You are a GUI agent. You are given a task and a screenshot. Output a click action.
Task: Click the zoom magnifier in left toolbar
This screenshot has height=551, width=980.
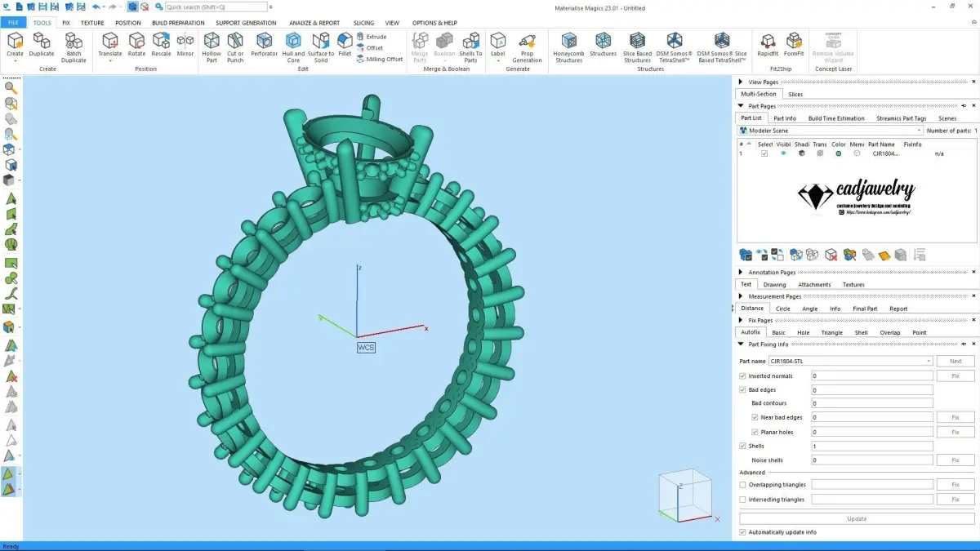(x=10, y=87)
